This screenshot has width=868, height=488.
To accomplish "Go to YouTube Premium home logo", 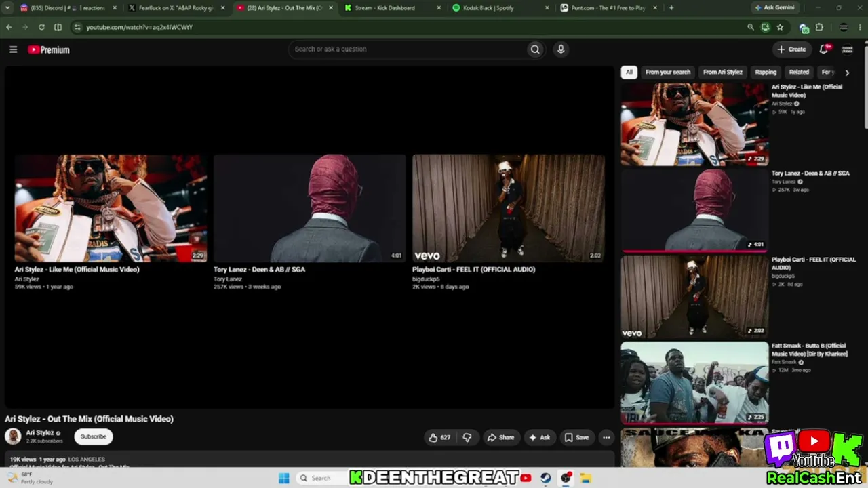I will [x=49, y=49].
